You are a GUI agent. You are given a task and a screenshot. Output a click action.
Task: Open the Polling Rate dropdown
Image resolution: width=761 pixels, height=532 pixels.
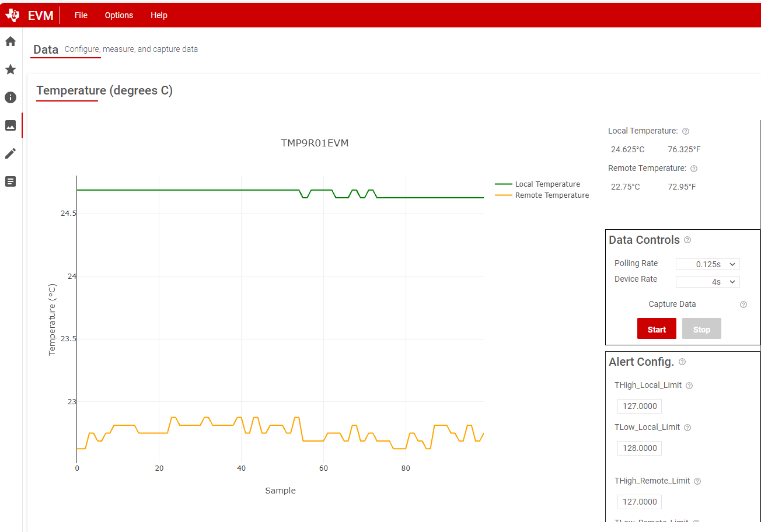[x=707, y=264]
